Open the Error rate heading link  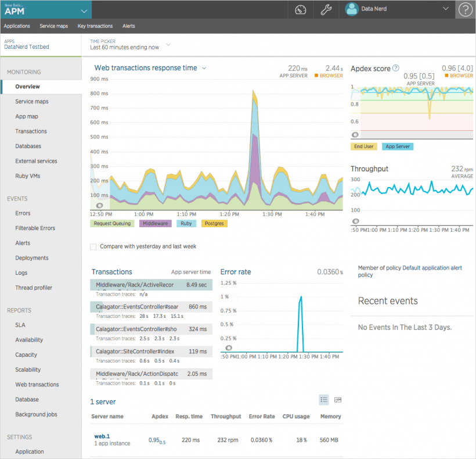click(x=236, y=272)
